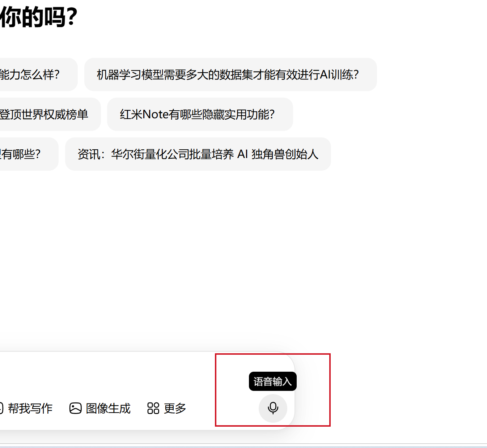This screenshot has width=487, height=448.
Task: Open the 资讯 华尔街量化公司 news suggestion
Action: (x=198, y=154)
